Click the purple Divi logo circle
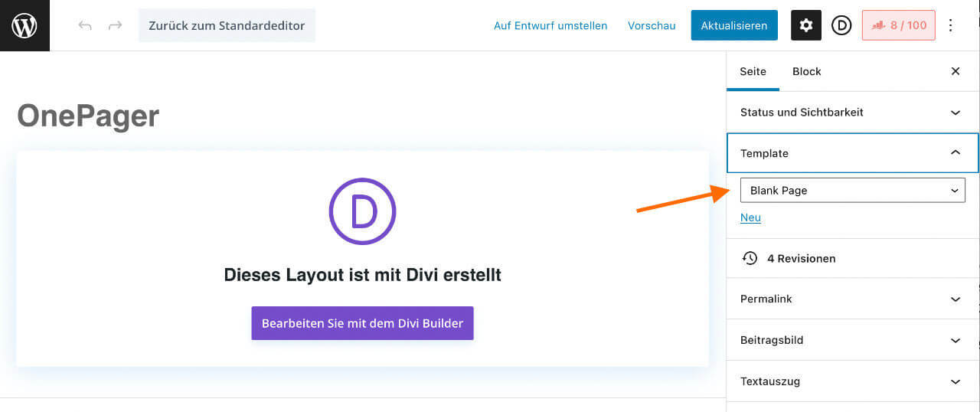This screenshot has height=412, width=980. tap(362, 211)
